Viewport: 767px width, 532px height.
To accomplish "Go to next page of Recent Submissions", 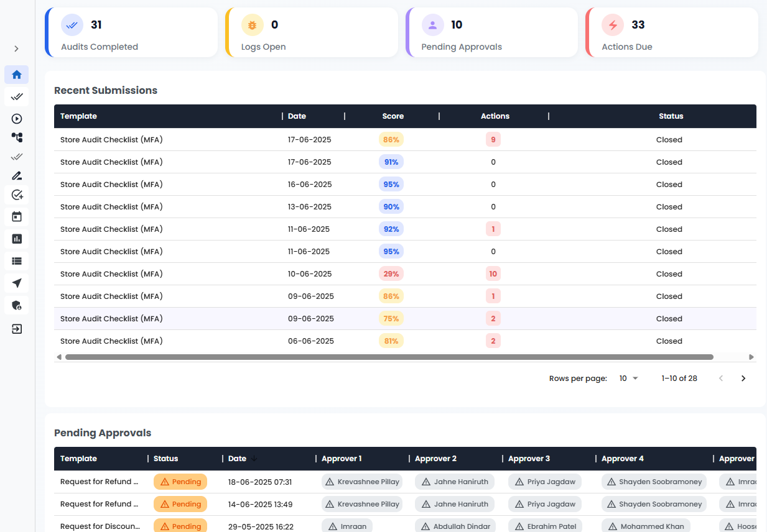I will [x=743, y=378].
